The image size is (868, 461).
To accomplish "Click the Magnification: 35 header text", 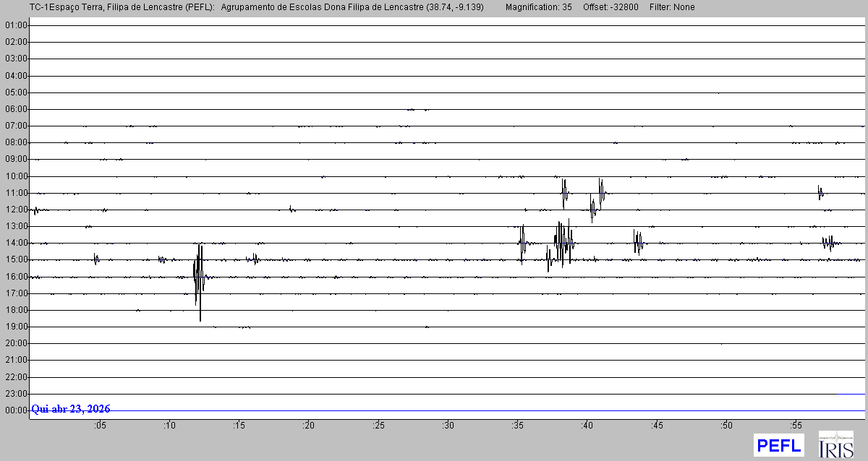I will point(539,7).
